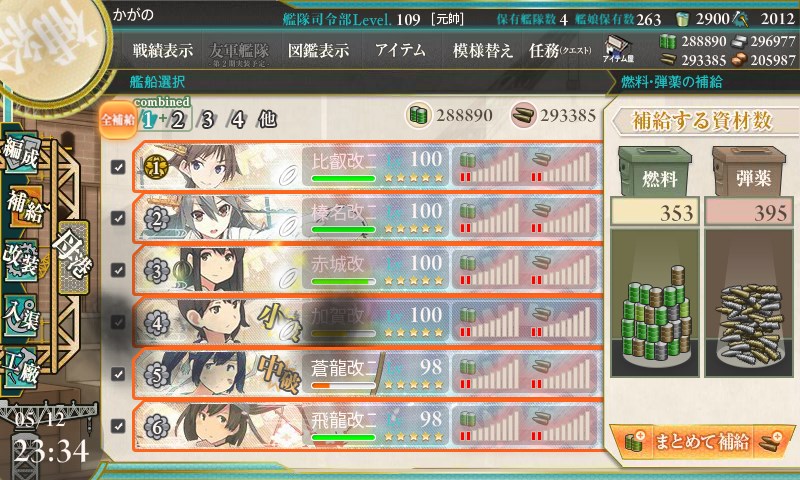Open the 編成 fleet composition icon
This screenshot has height=480, width=800.
click(x=21, y=151)
